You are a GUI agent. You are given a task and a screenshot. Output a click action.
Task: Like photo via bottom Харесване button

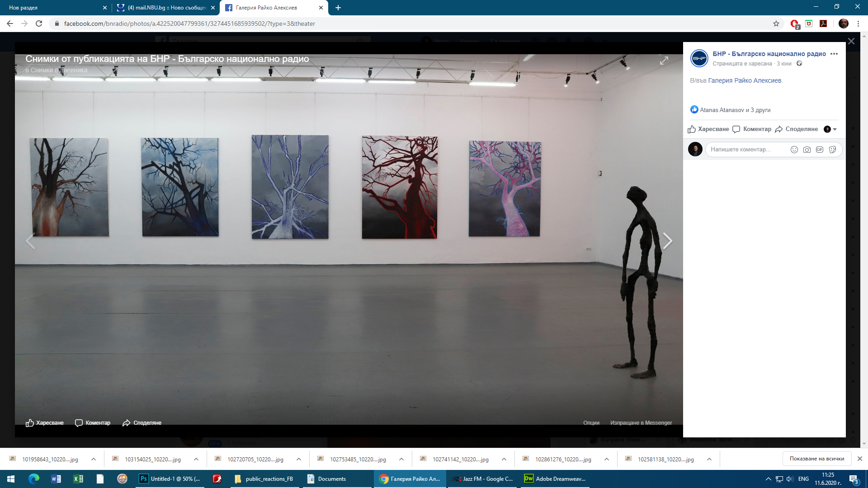[x=45, y=423]
